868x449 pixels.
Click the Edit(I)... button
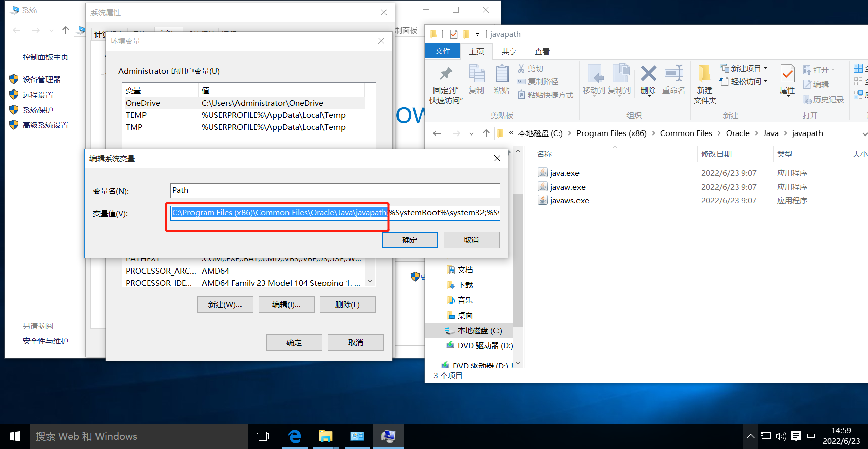click(x=286, y=305)
